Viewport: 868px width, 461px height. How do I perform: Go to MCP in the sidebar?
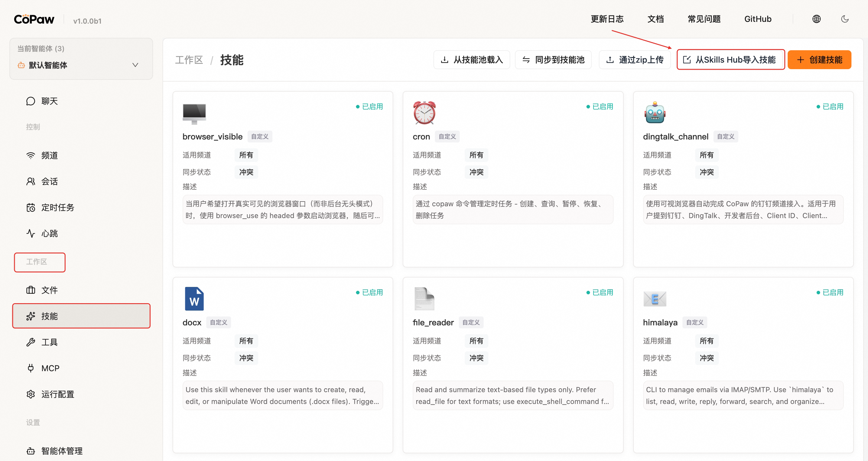50,368
